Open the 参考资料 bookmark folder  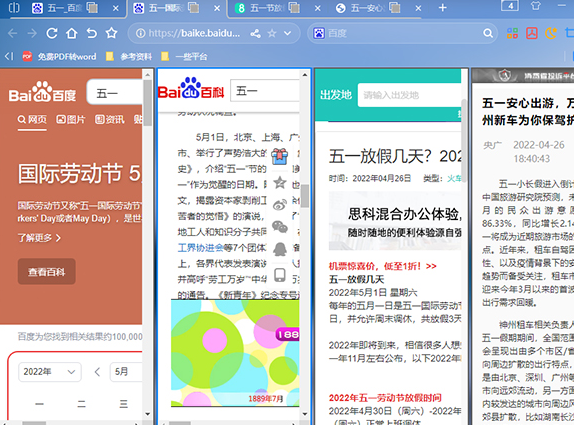pos(128,56)
